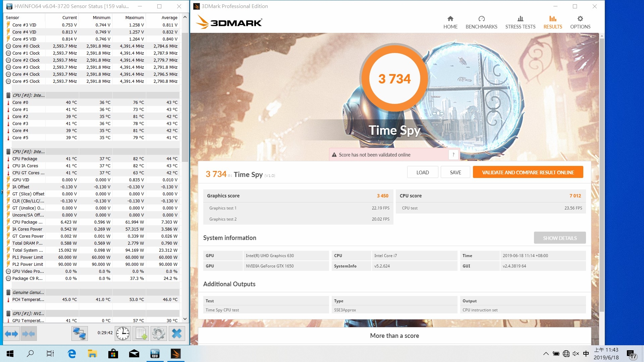644x362 pixels.
Task: Reset HWiNFO elapsed time clock icon
Action: point(123,334)
